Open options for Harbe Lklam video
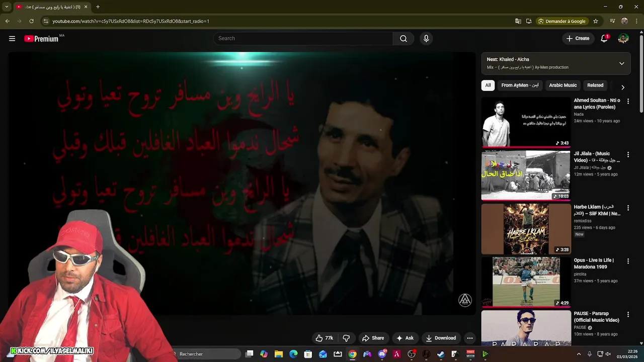This screenshot has width=644, height=362. (x=628, y=208)
